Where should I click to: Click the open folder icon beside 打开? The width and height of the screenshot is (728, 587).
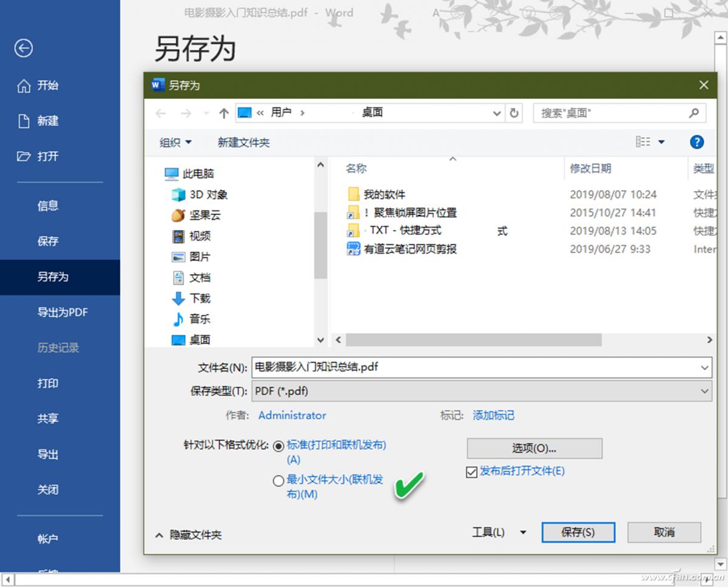(x=24, y=157)
